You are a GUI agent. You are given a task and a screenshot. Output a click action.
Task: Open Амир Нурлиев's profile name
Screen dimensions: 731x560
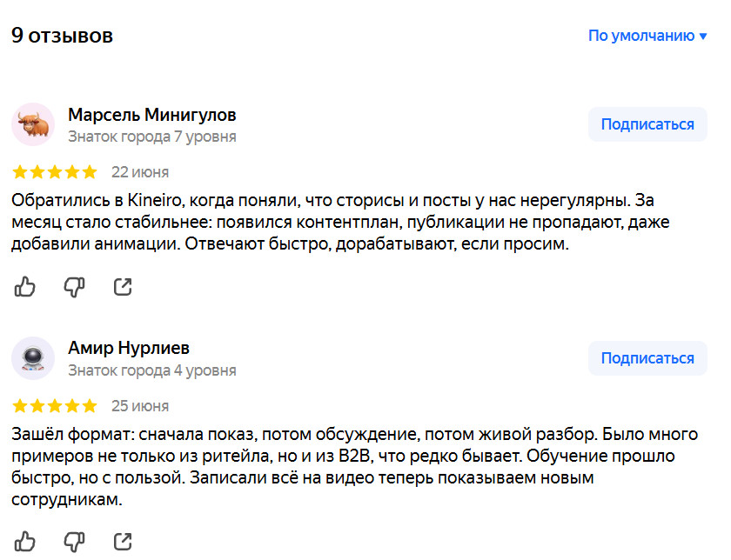(x=129, y=348)
